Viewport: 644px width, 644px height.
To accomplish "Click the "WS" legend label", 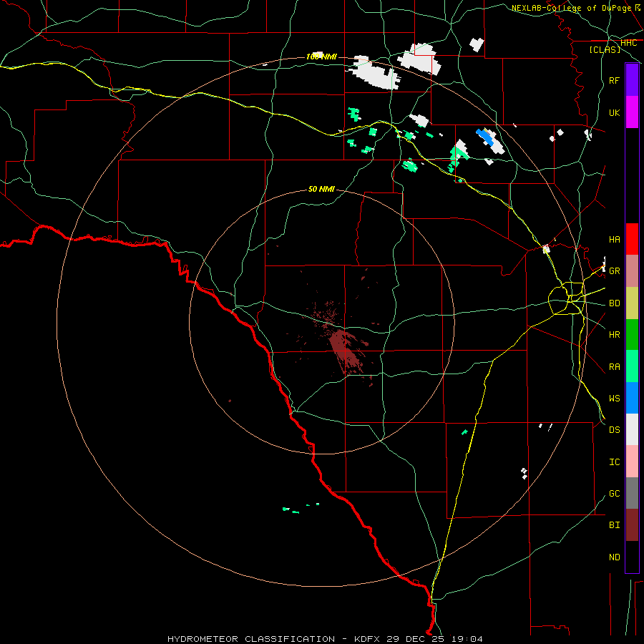I will (615, 399).
